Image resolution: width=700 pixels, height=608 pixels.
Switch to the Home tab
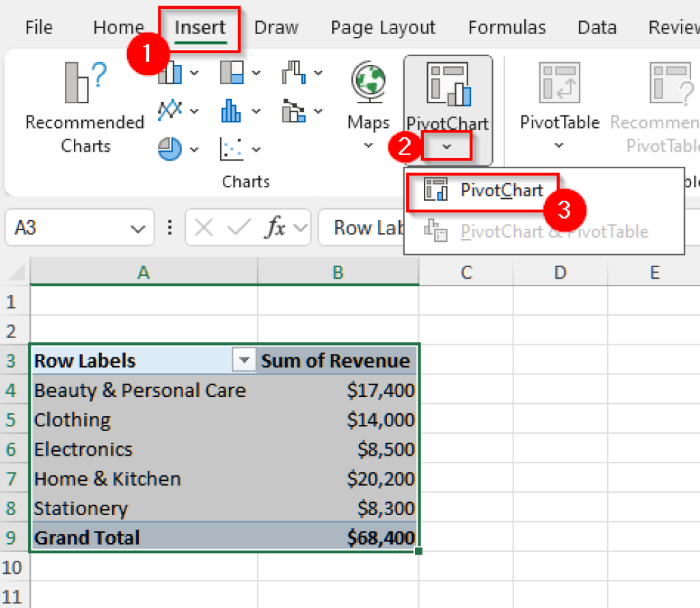tap(119, 27)
